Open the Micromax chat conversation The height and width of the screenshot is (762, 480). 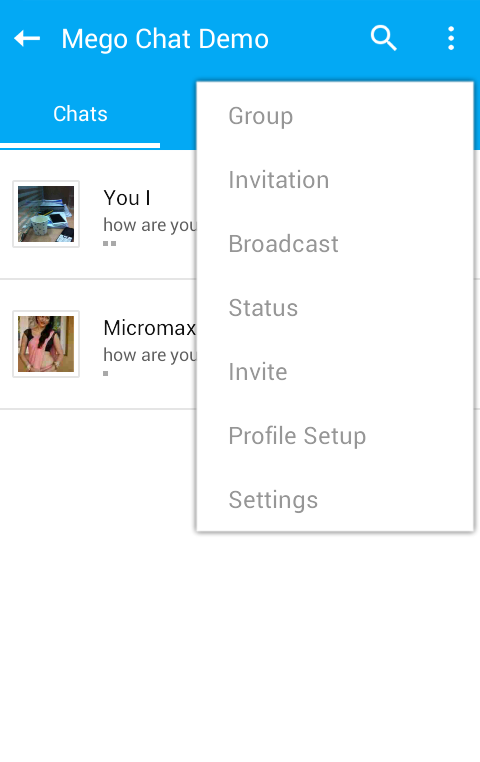pyautogui.click(x=99, y=344)
